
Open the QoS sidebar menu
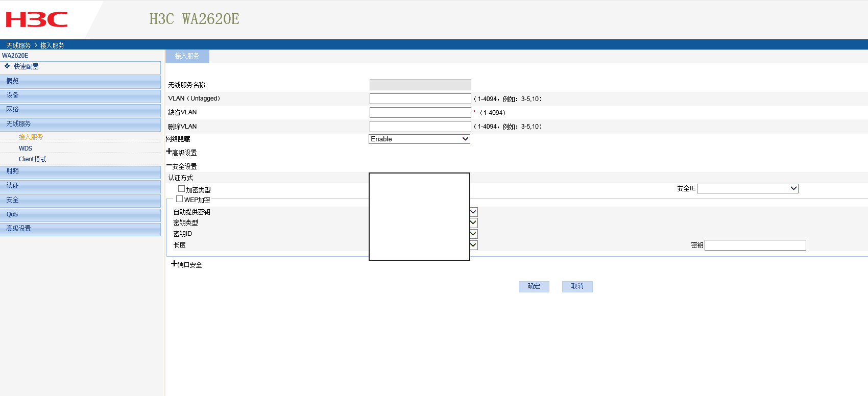(x=80, y=214)
